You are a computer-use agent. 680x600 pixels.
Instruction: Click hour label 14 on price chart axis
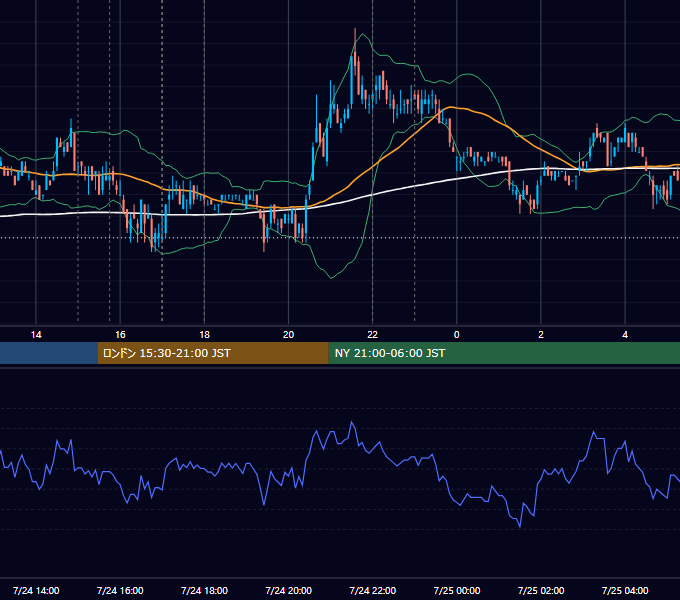tap(36, 335)
